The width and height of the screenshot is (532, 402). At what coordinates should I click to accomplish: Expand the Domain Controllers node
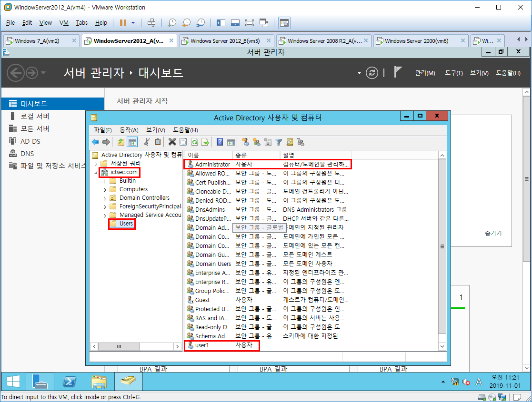point(105,198)
